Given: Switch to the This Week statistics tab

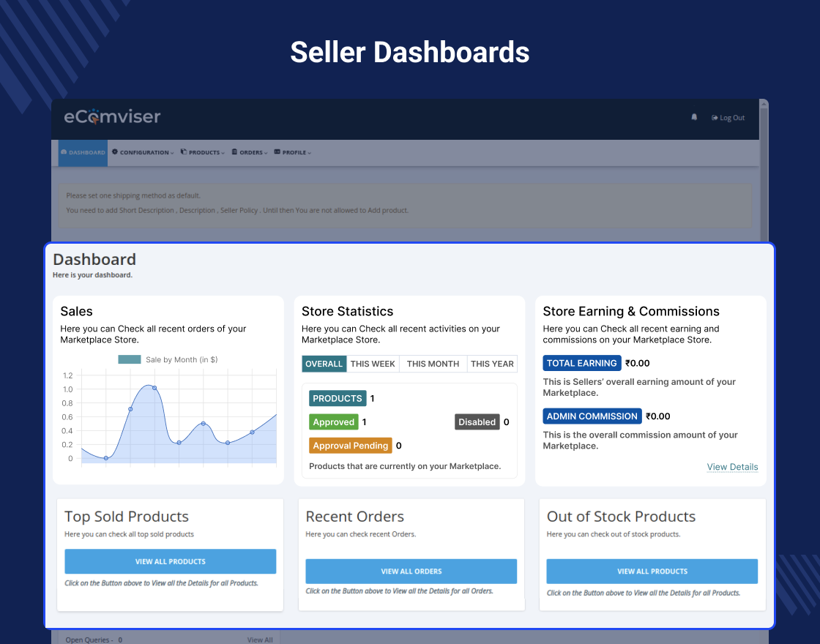Looking at the screenshot, I should (x=373, y=364).
